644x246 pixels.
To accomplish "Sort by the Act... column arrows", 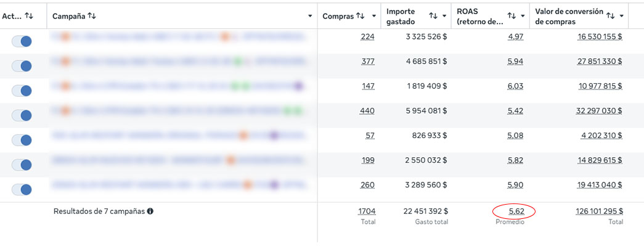I will 29,16.
